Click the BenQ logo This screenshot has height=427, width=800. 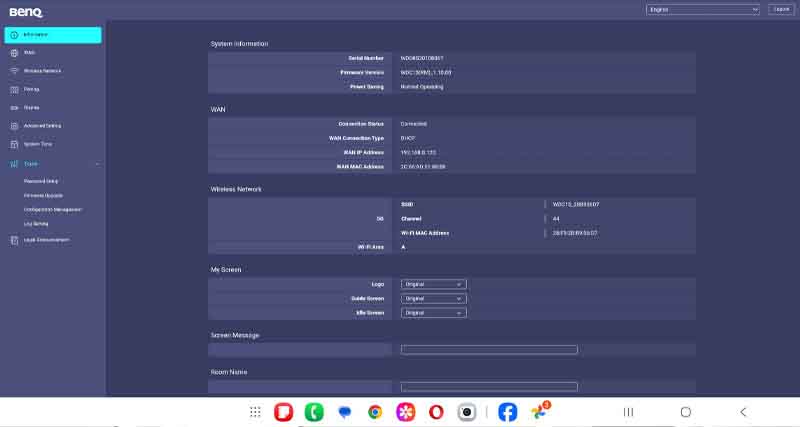(26, 12)
